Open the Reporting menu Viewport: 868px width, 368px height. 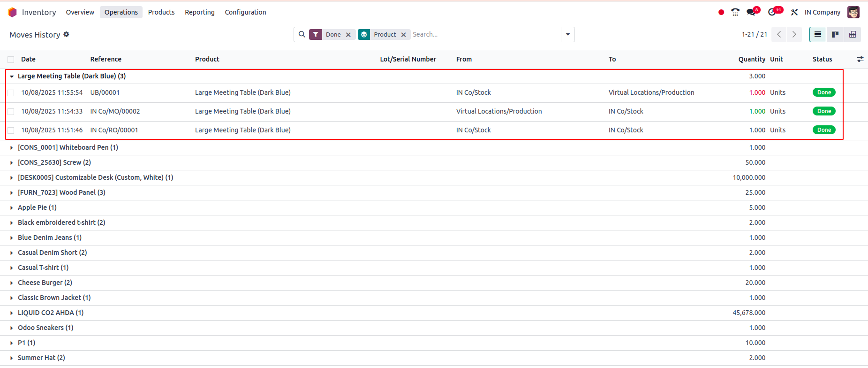[x=199, y=12]
